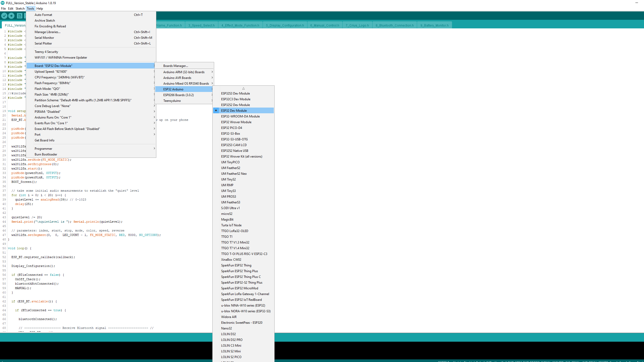Select the ESP32 Dev Module radio entry
Viewport: 644px width, 362px height.
pyautogui.click(x=234, y=111)
